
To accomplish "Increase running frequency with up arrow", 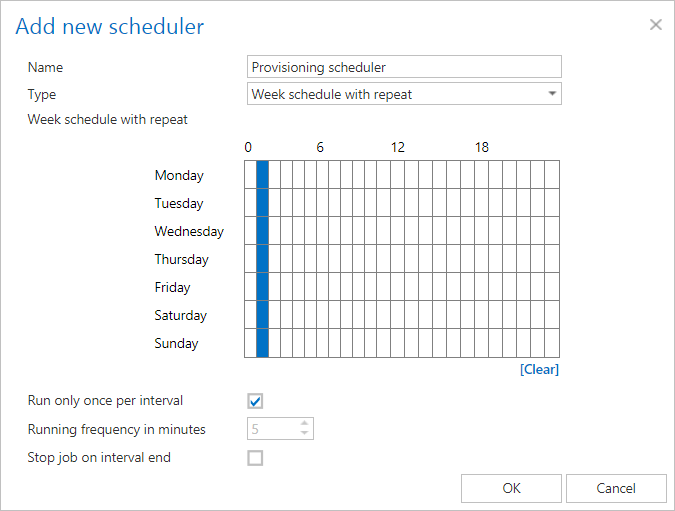I will tap(304, 423).
